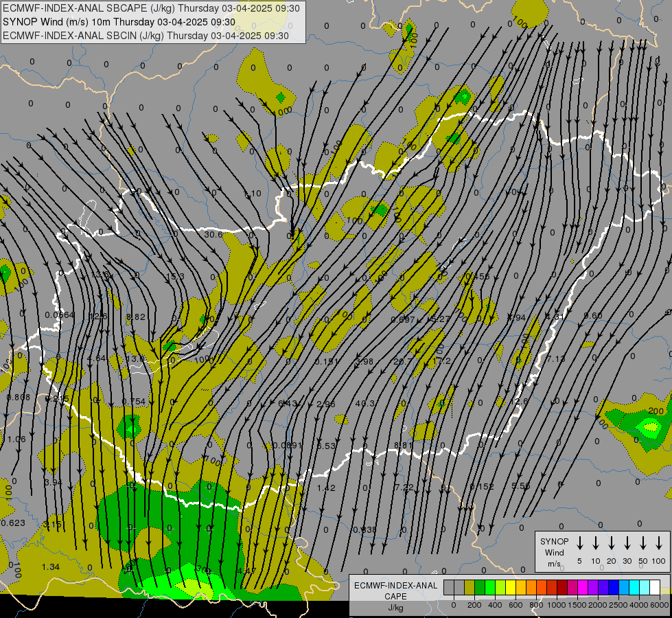Click the 20.7 value on the map
Viewport: 672px width, 618px height.
point(404,362)
